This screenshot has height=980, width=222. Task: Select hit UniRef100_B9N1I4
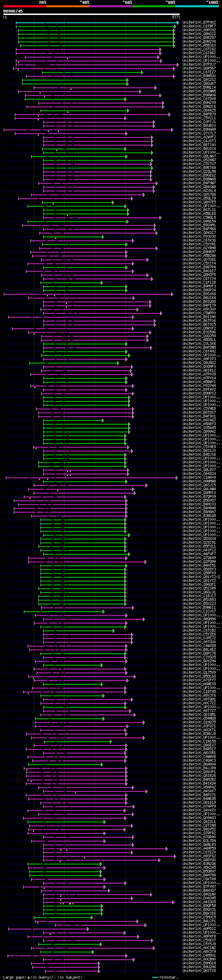point(199,88)
